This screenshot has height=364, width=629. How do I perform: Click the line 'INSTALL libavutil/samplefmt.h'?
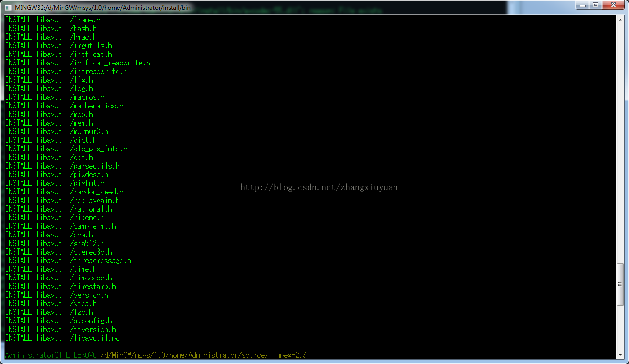pos(61,226)
